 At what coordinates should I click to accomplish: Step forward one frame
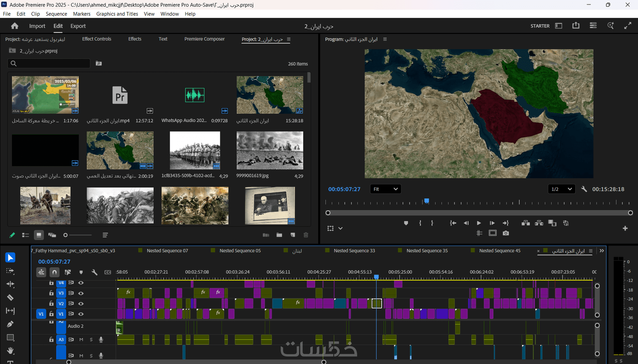pos(492,223)
